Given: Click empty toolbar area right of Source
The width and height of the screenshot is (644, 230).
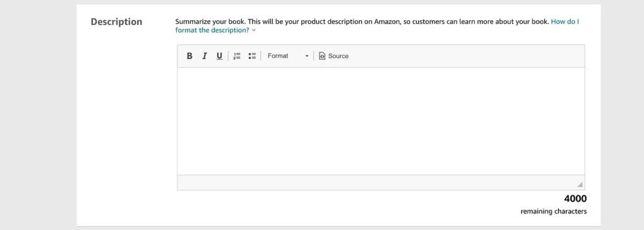Looking at the screenshot, I should 466,56.
